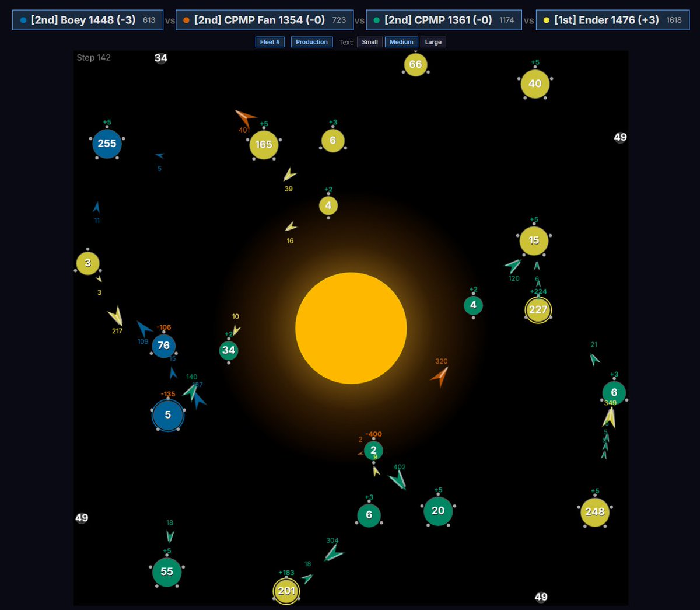Click the yellow planet labeled 40

pos(535,83)
